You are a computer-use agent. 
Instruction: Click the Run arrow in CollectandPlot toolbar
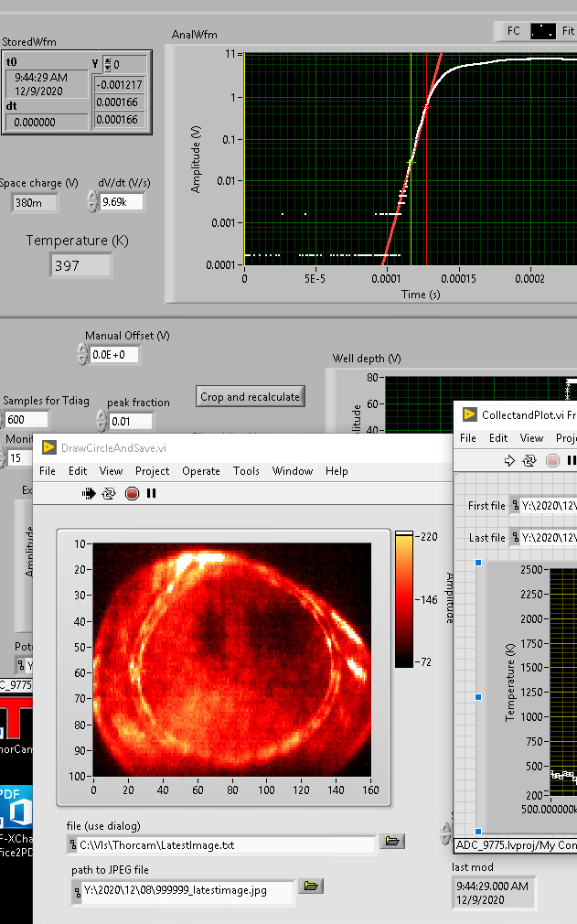point(510,461)
